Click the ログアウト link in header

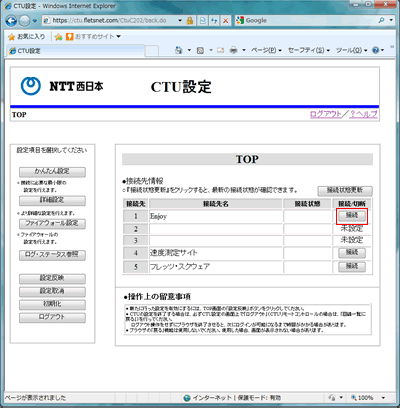pos(326,114)
